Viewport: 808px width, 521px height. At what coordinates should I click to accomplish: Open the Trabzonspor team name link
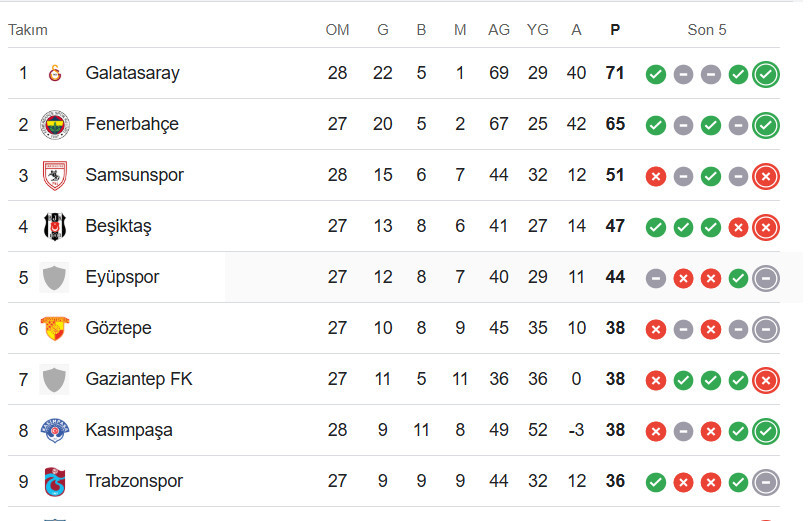pyautogui.click(x=134, y=481)
